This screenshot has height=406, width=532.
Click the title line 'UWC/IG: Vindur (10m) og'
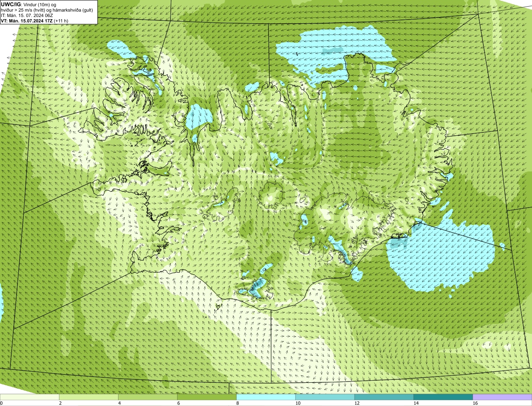[x=29, y=4]
